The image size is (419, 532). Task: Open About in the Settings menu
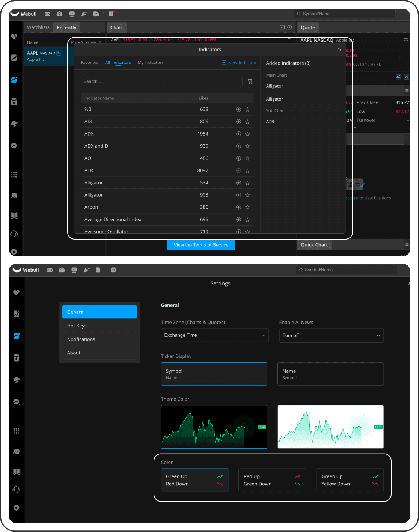pyautogui.click(x=99, y=353)
